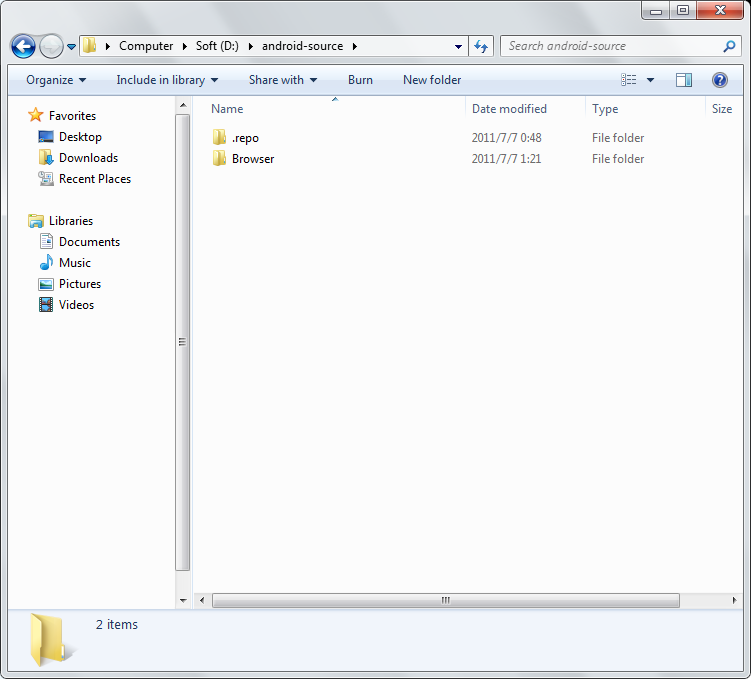Click the folder icon in address bar
751x679 pixels.
[90, 46]
